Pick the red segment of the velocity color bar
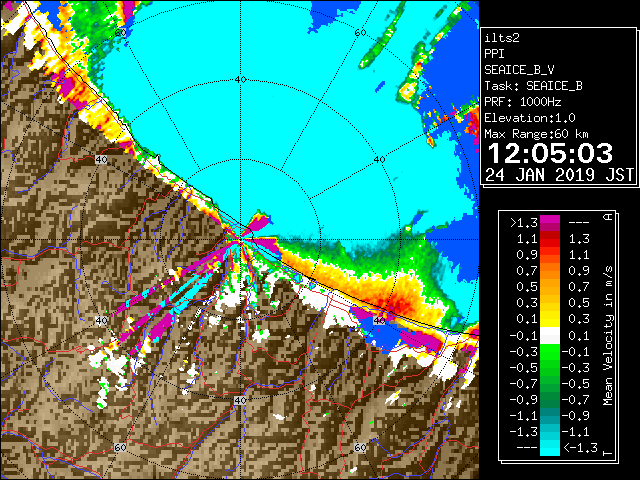 (x=550, y=243)
